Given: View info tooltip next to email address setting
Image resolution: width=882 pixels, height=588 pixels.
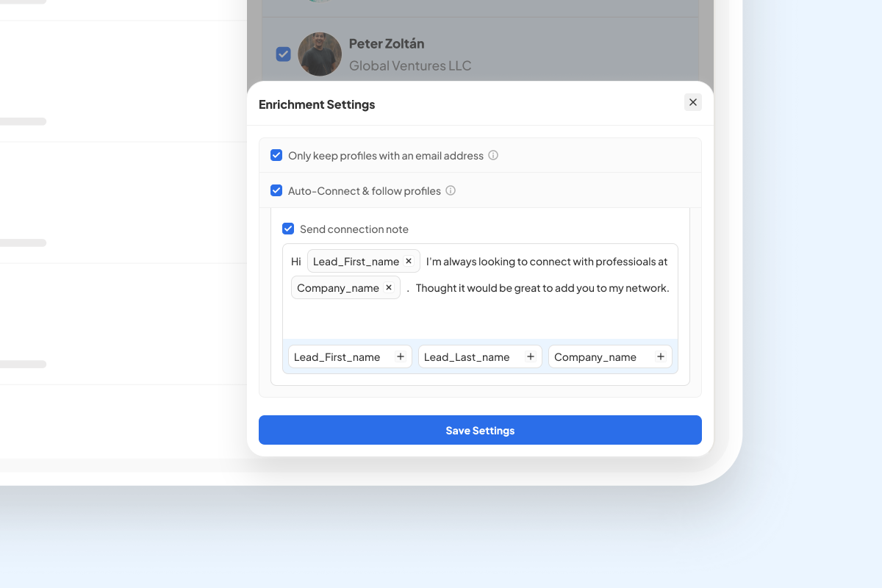Looking at the screenshot, I should tap(493, 155).
